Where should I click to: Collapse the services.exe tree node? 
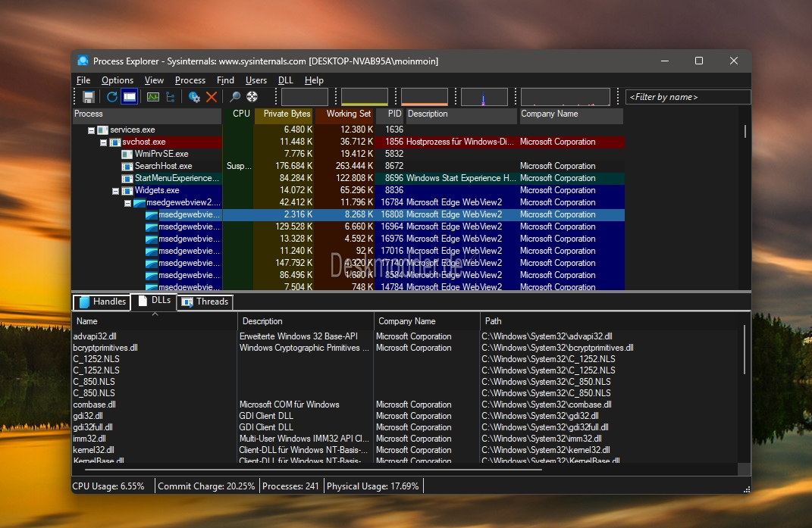tap(91, 130)
